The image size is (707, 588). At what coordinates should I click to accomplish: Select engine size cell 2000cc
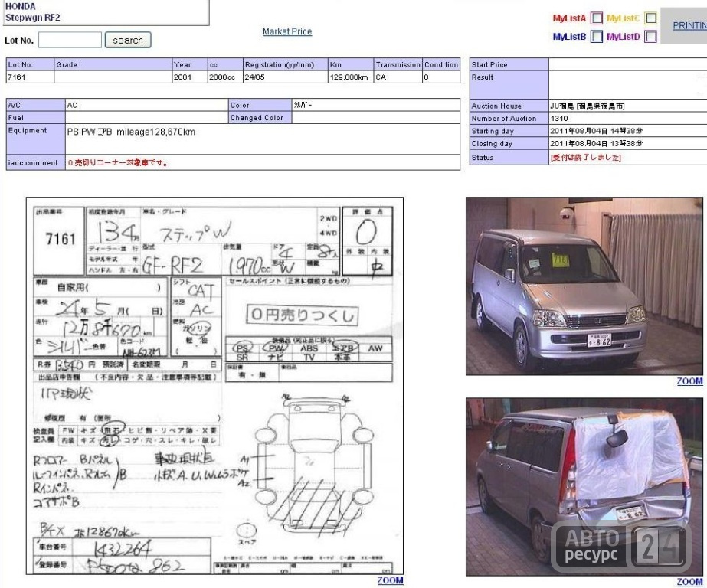[x=225, y=77]
